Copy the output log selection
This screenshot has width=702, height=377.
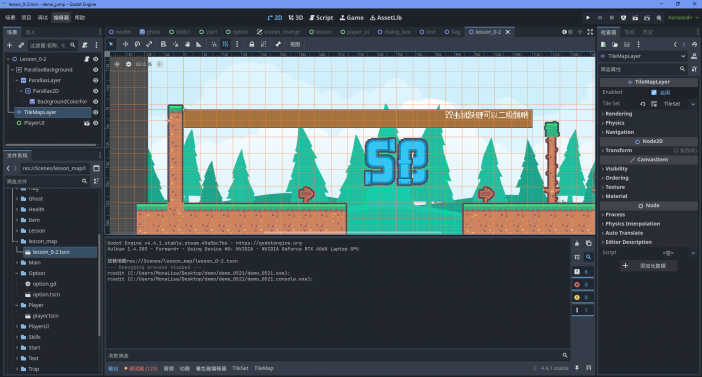(x=589, y=243)
